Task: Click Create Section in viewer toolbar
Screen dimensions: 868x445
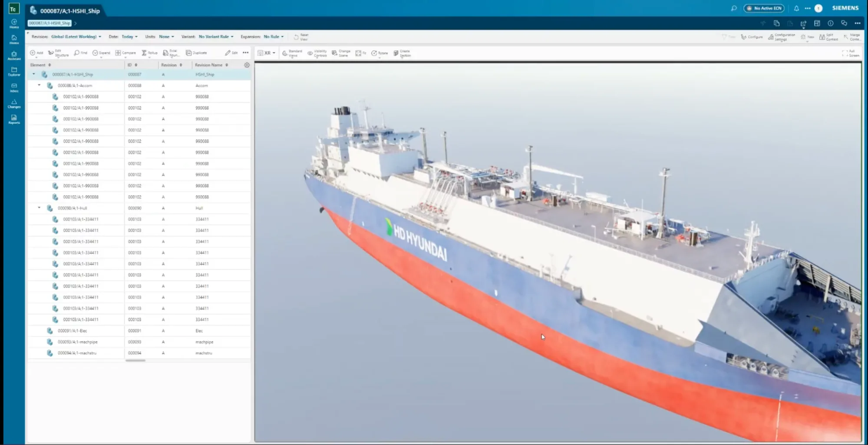Action: (402, 53)
